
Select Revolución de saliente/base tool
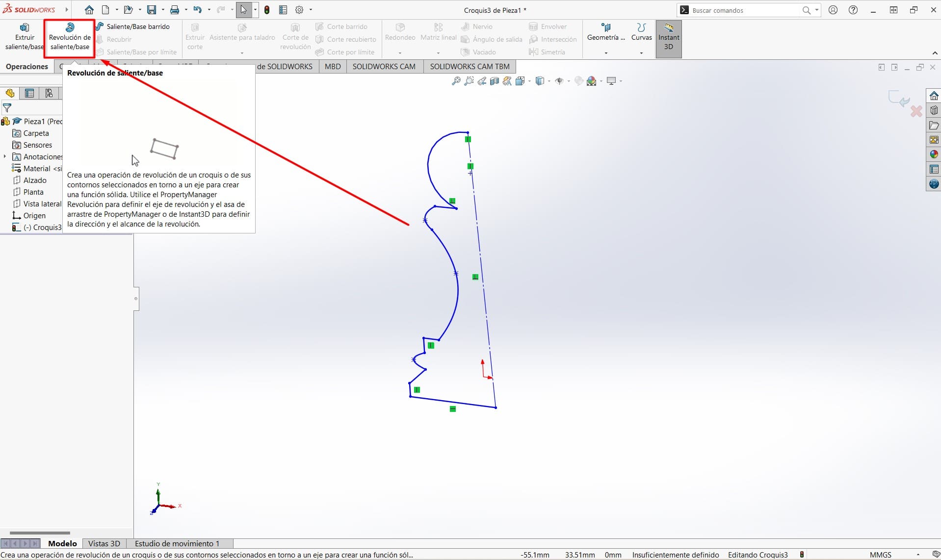[x=70, y=37]
